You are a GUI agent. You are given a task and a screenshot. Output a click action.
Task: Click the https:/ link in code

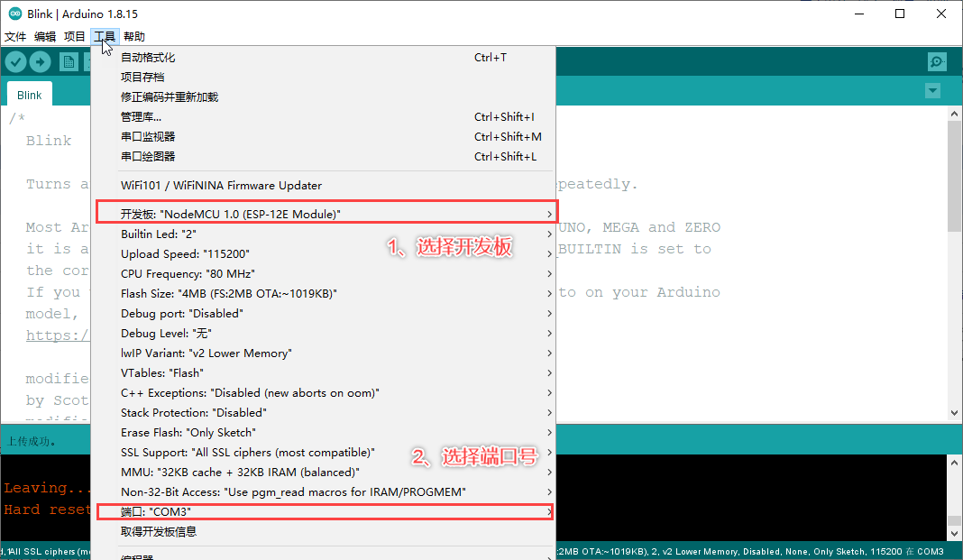(57, 335)
